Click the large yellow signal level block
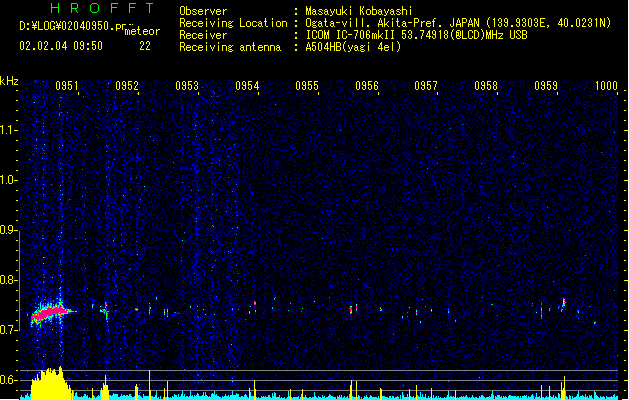This screenshot has width=629, height=400. (x=50, y=383)
